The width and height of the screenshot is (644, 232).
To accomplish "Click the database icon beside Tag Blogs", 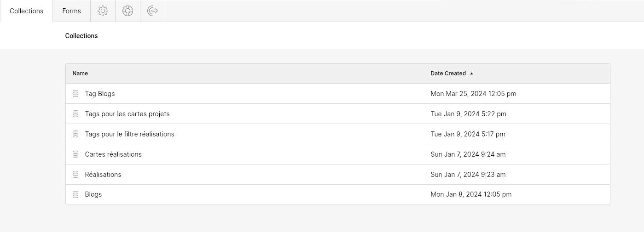I will coord(75,94).
